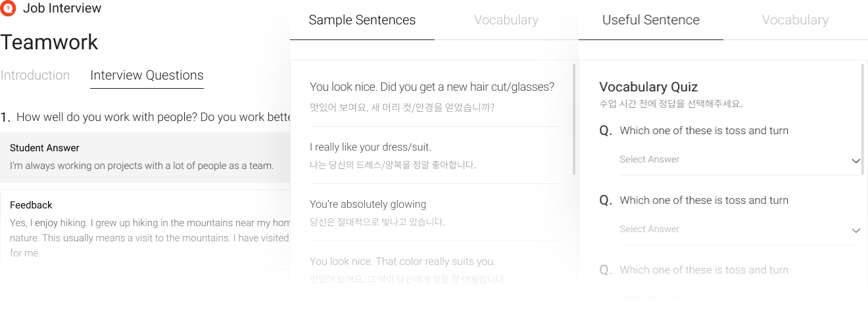Click the orange Job Interview logo icon
The width and height of the screenshot is (868, 309).
click(x=9, y=9)
